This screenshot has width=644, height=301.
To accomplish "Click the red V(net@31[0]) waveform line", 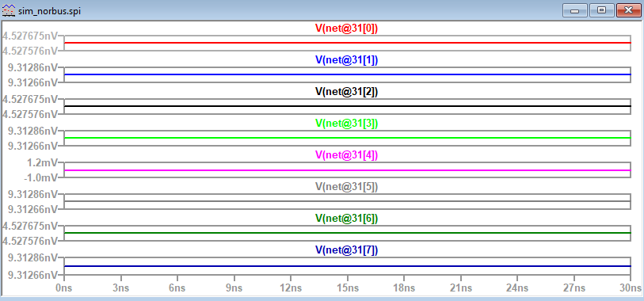I will [348, 43].
